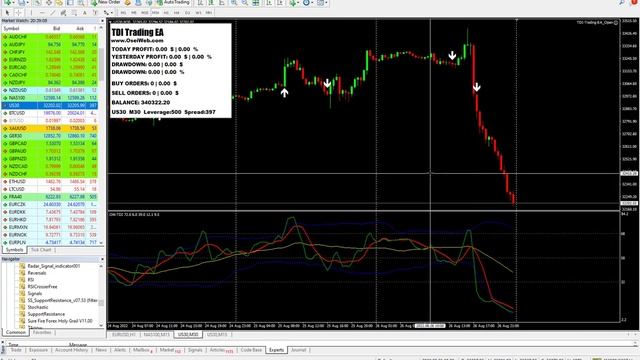Switch chart to M1 timeframe
640x360 pixels.
[x=123, y=13]
